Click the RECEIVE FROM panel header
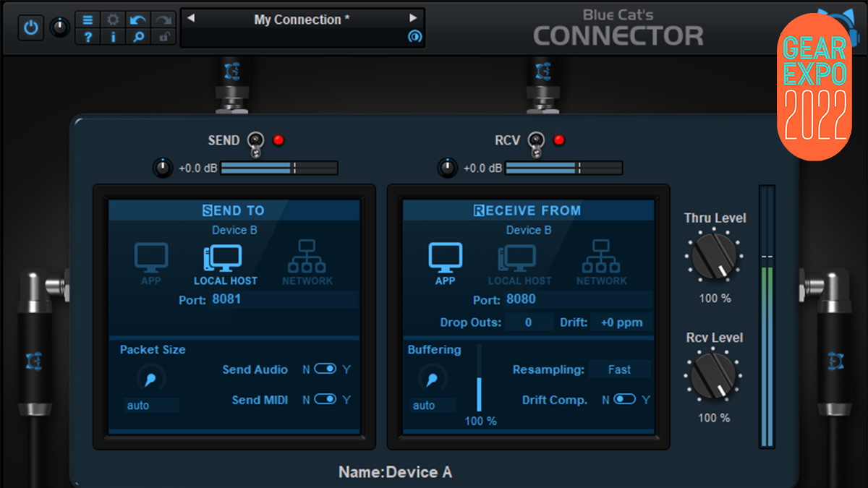This screenshot has height=488, width=868. coord(528,210)
